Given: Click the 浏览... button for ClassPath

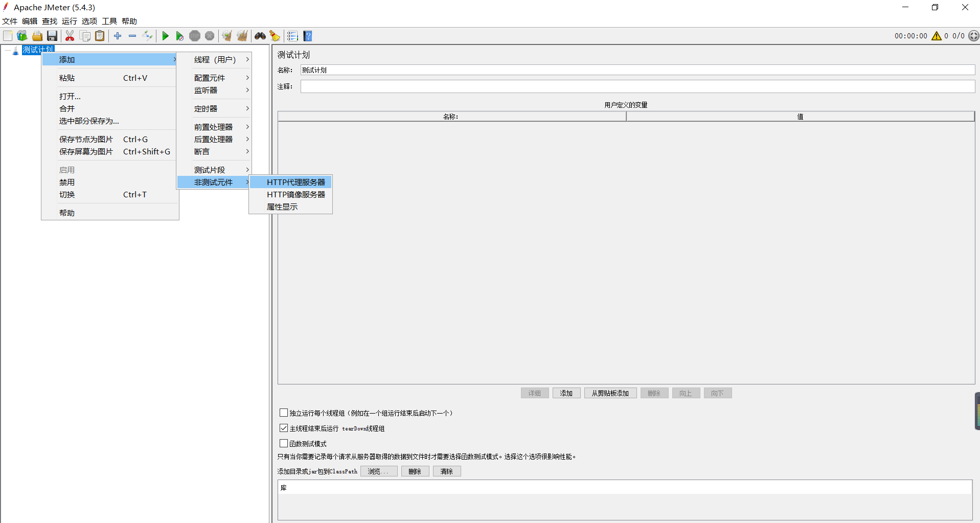Looking at the screenshot, I should point(379,471).
